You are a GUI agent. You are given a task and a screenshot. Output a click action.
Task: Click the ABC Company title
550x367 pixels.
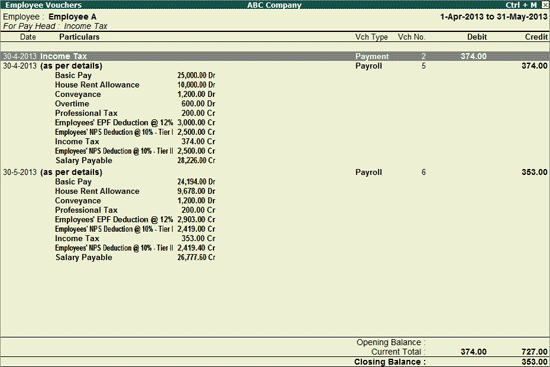[x=274, y=5]
